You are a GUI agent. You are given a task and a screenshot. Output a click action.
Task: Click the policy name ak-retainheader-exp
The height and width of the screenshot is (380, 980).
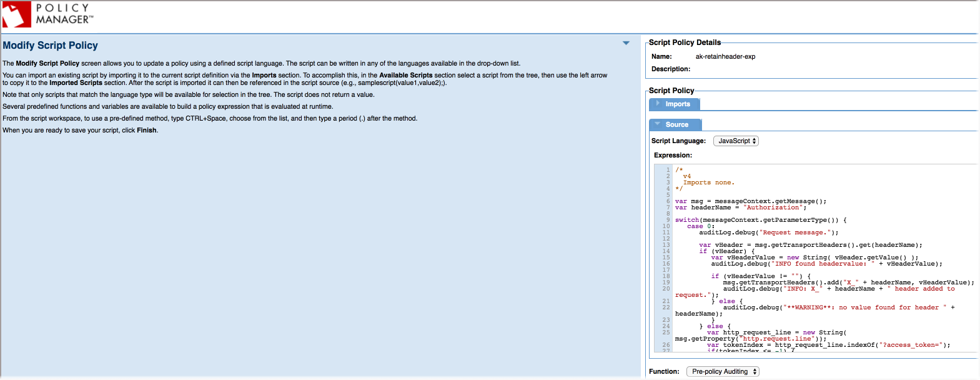(x=725, y=57)
